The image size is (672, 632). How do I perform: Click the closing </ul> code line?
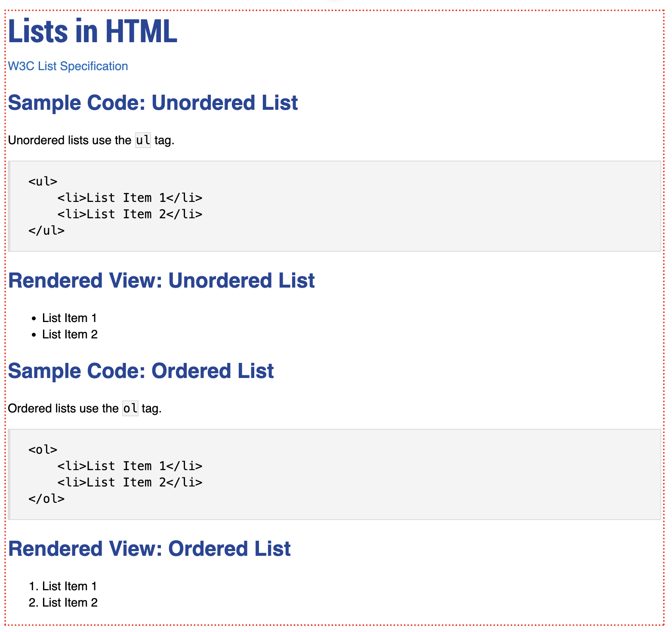(46, 230)
